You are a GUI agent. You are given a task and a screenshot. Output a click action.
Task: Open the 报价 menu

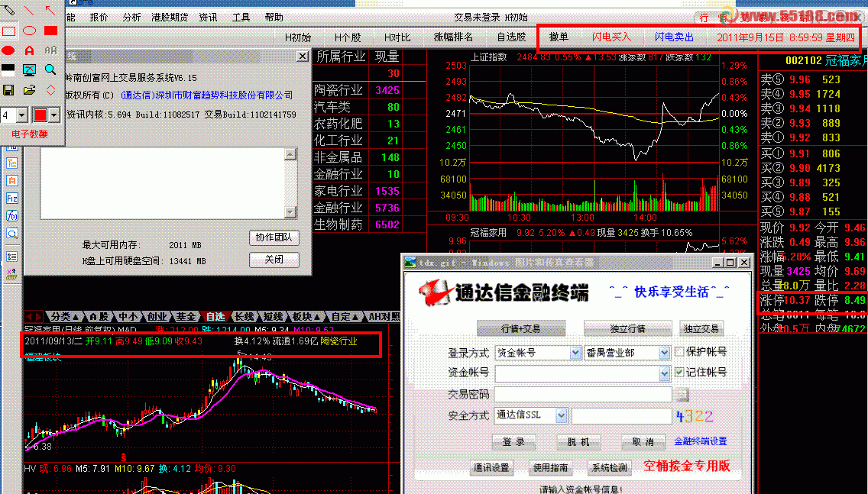[99, 17]
